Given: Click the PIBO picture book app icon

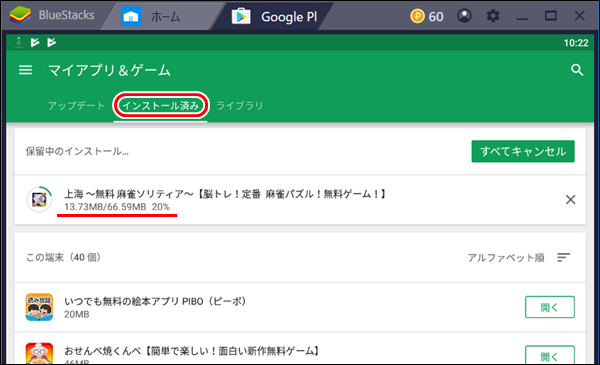Looking at the screenshot, I should point(39,307).
